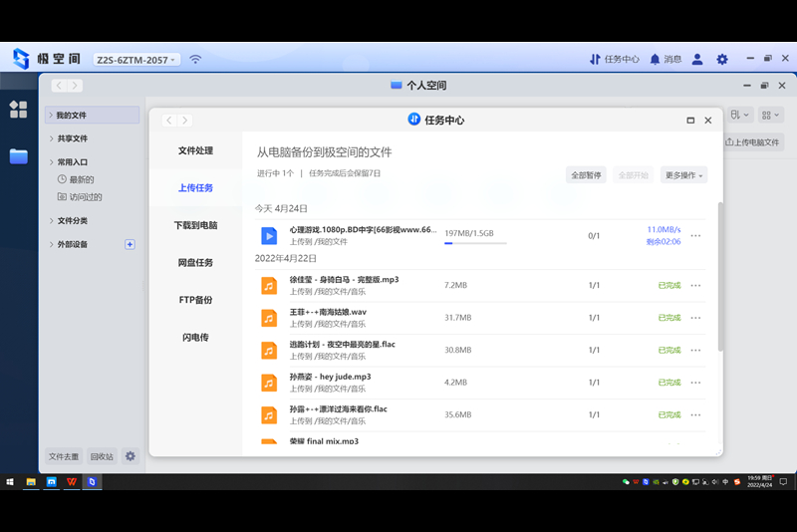Go back in 个人空间 window
797x532 pixels.
(59, 86)
